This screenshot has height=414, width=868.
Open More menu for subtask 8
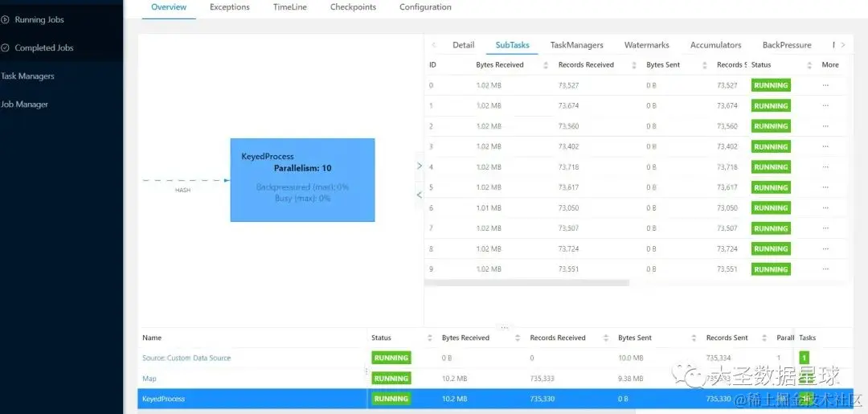[x=825, y=249]
